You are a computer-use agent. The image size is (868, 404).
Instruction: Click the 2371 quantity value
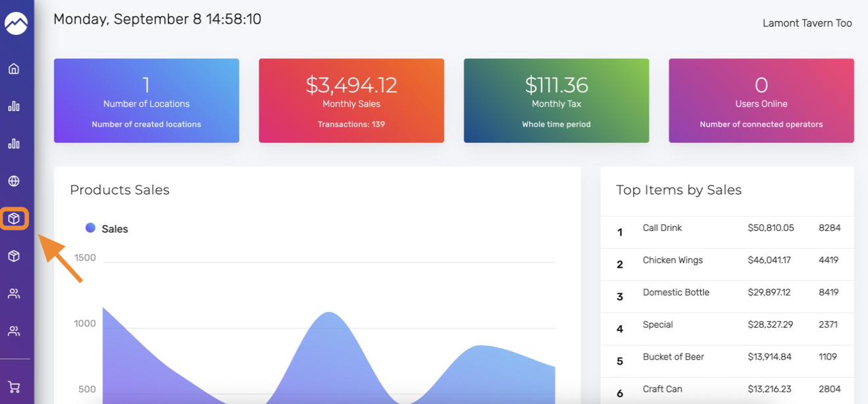point(829,324)
